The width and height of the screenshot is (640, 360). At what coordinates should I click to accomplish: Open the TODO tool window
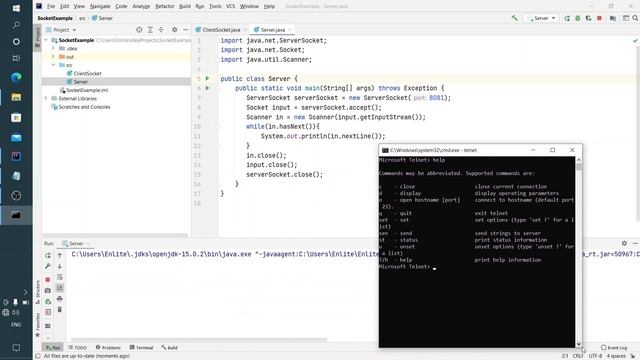(78, 348)
